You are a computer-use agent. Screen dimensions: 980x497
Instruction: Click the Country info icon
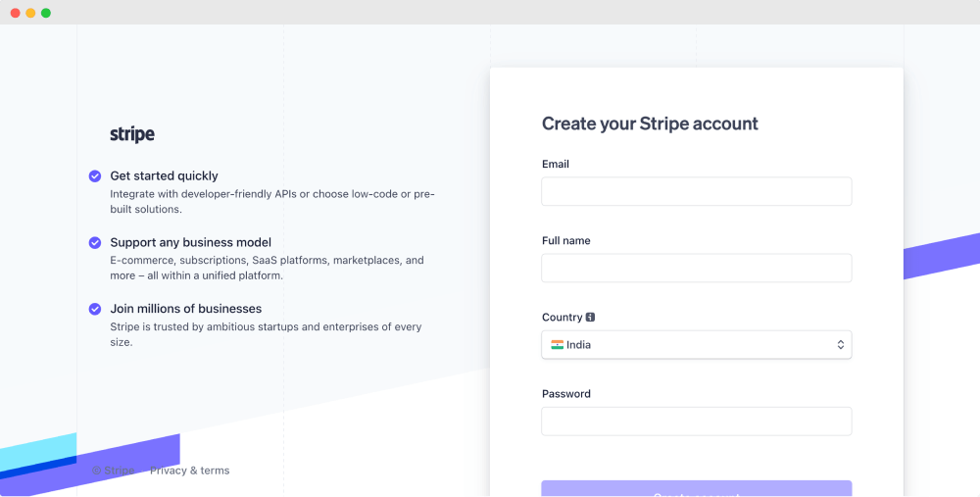590,317
